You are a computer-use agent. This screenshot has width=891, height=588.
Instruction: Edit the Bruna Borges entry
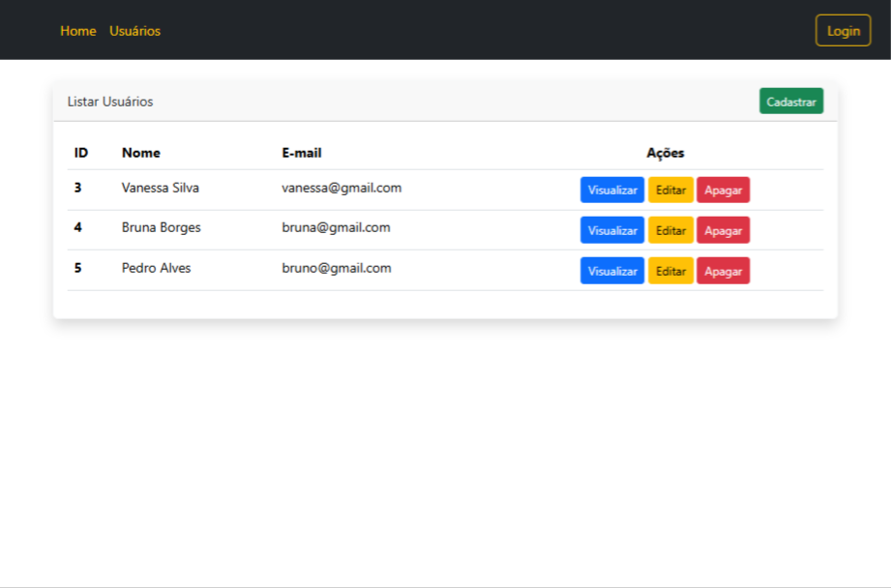coord(670,231)
